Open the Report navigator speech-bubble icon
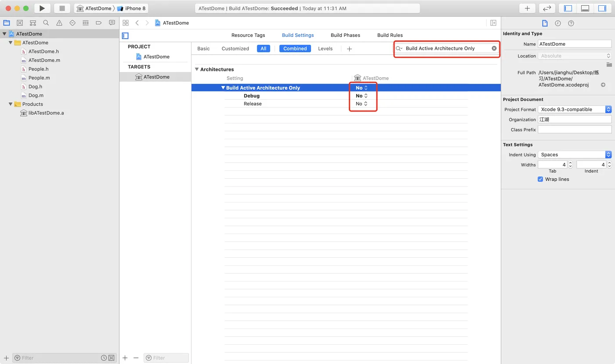This screenshot has width=615, height=364. pos(112,23)
